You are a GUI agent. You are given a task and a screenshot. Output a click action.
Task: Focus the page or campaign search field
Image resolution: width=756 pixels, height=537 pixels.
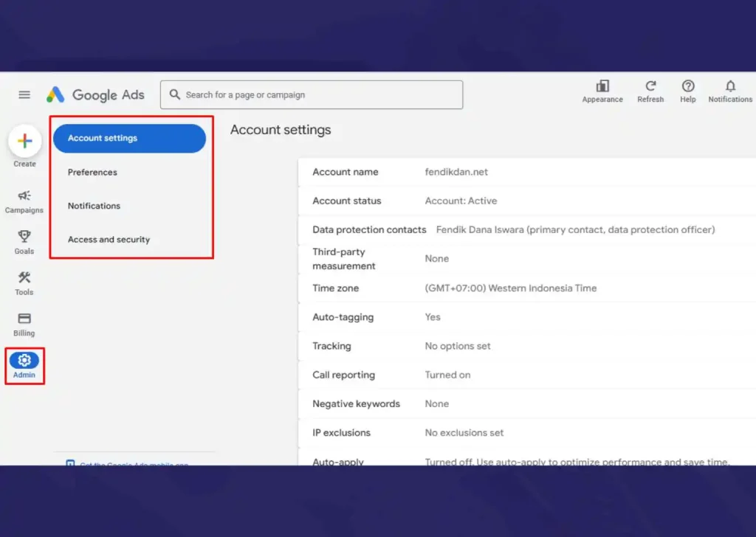(312, 95)
